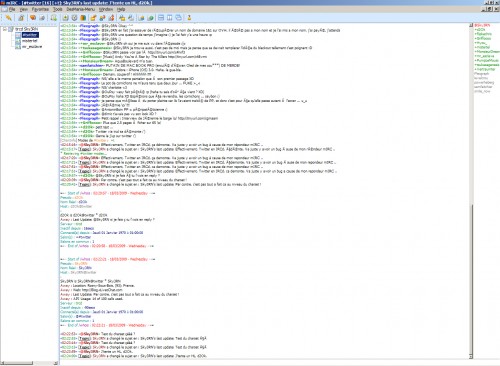Open the Address Book toolbar icon
The width and height of the screenshot is (500, 366).
pos(66,18)
